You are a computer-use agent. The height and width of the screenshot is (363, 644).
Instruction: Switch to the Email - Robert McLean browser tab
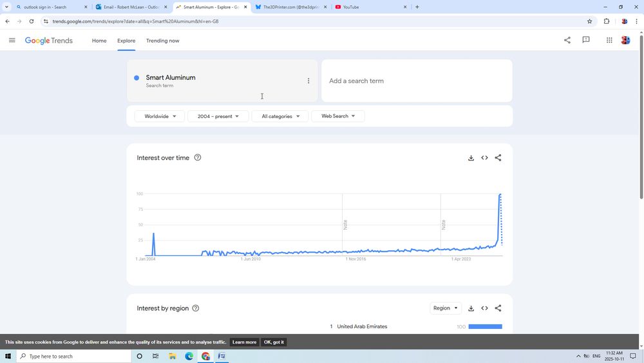click(131, 7)
